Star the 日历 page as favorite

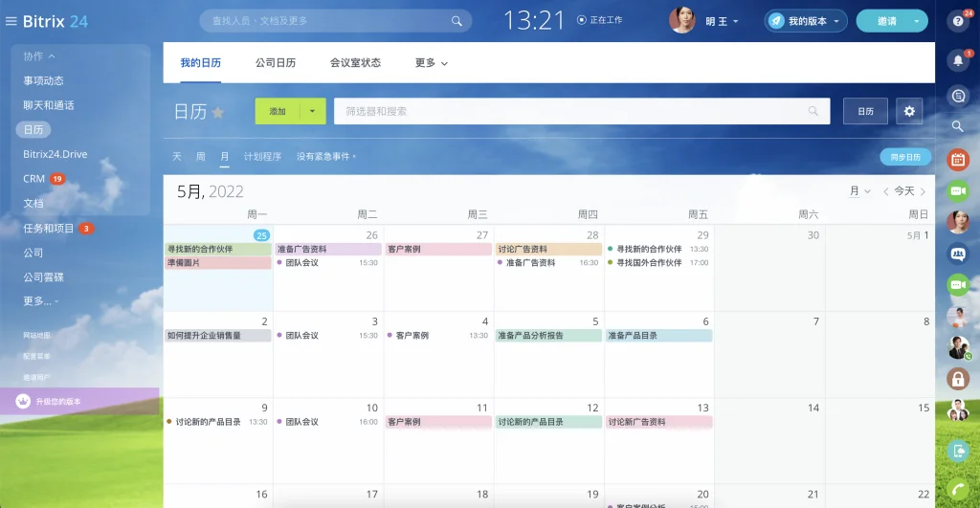218,112
